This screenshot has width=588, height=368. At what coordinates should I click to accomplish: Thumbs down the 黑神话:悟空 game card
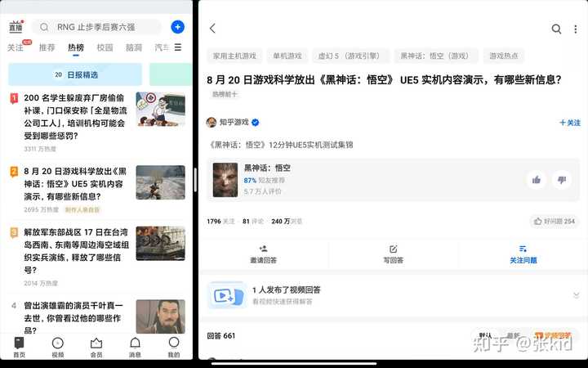(x=562, y=180)
